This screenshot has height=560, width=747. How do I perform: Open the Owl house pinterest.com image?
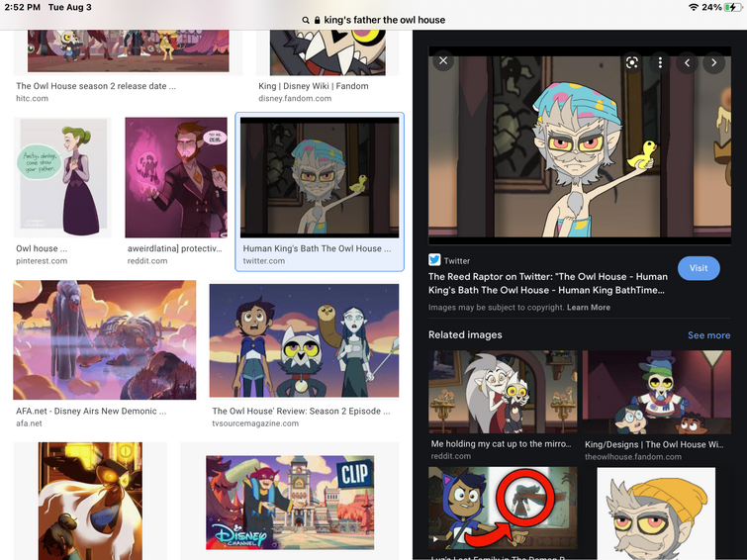[62, 177]
